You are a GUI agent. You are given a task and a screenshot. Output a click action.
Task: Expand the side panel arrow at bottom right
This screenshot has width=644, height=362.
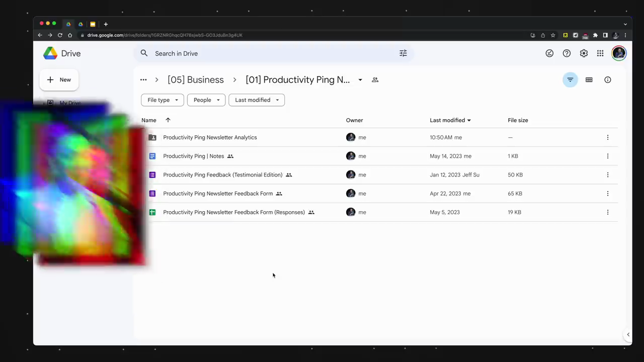tap(628, 334)
